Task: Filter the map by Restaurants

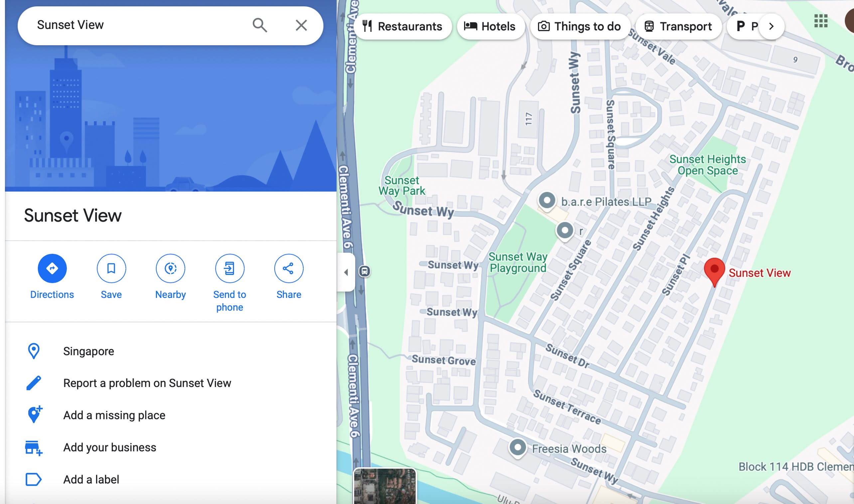Action: (402, 27)
